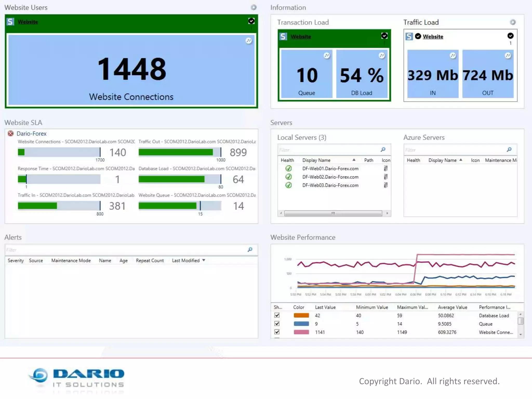Open Website link in Traffic Load panel
The height and width of the screenshot is (399, 532).
coord(433,37)
